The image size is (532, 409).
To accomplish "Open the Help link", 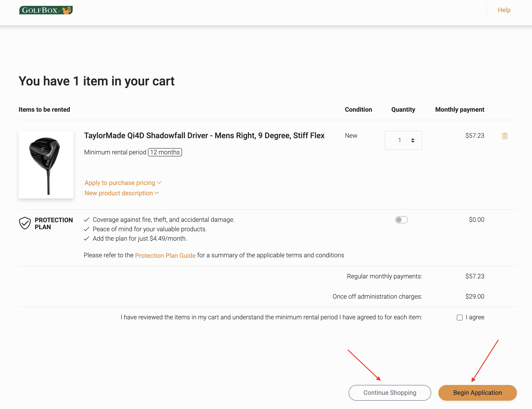I will tap(504, 10).
